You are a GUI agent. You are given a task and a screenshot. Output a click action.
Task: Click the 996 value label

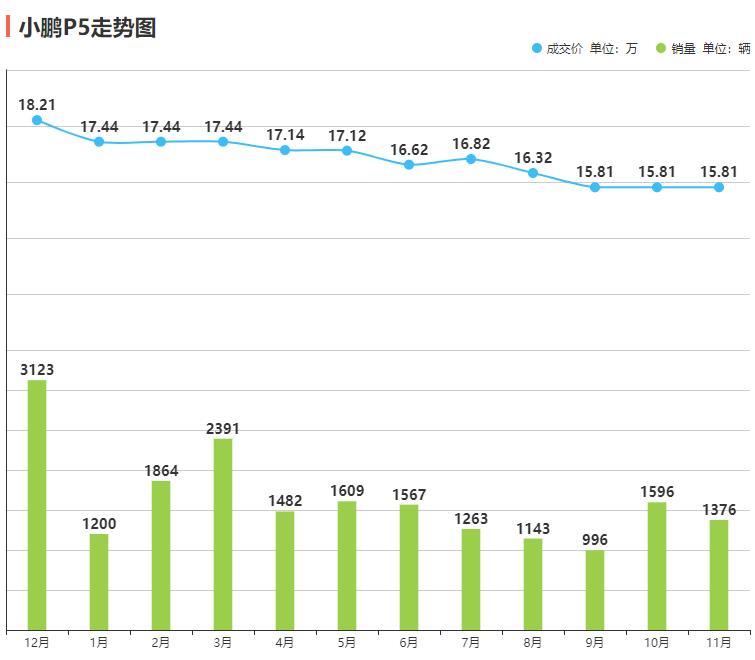pos(595,540)
